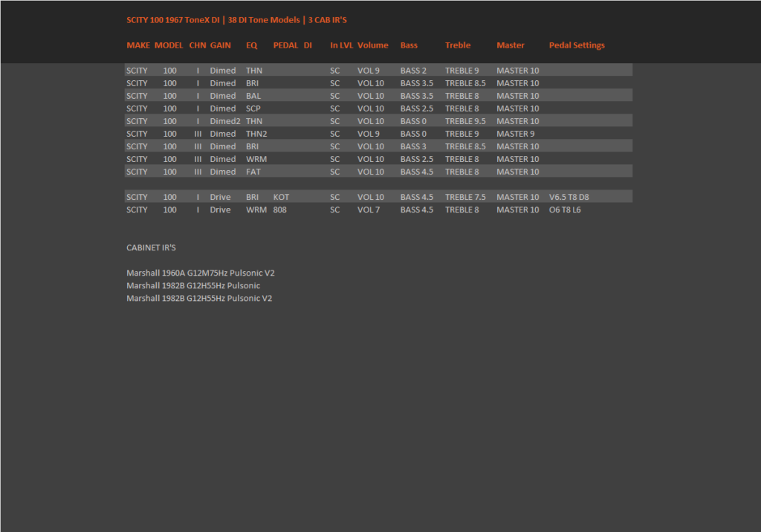Click the '808' pedal cell

[x=279, y=210]
